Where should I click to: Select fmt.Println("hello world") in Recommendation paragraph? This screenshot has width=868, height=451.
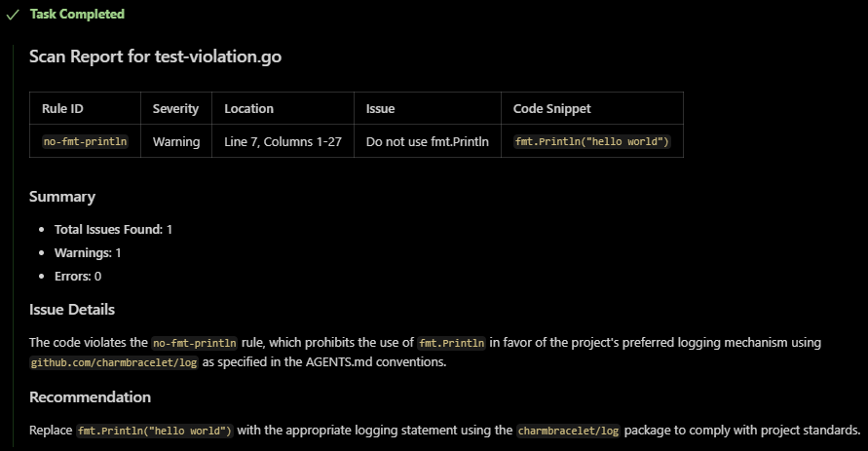[155, 431]
